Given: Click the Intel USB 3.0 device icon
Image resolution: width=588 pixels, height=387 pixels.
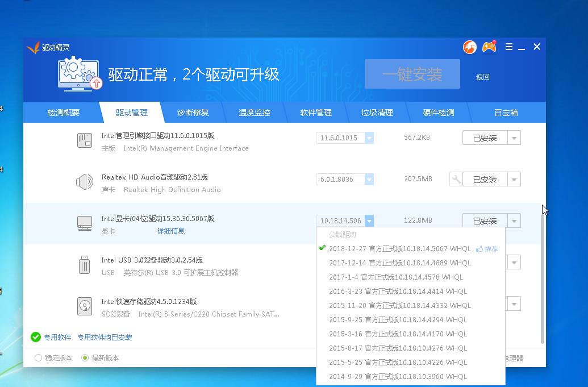Looking at the screenshot, I should [85, 265].
